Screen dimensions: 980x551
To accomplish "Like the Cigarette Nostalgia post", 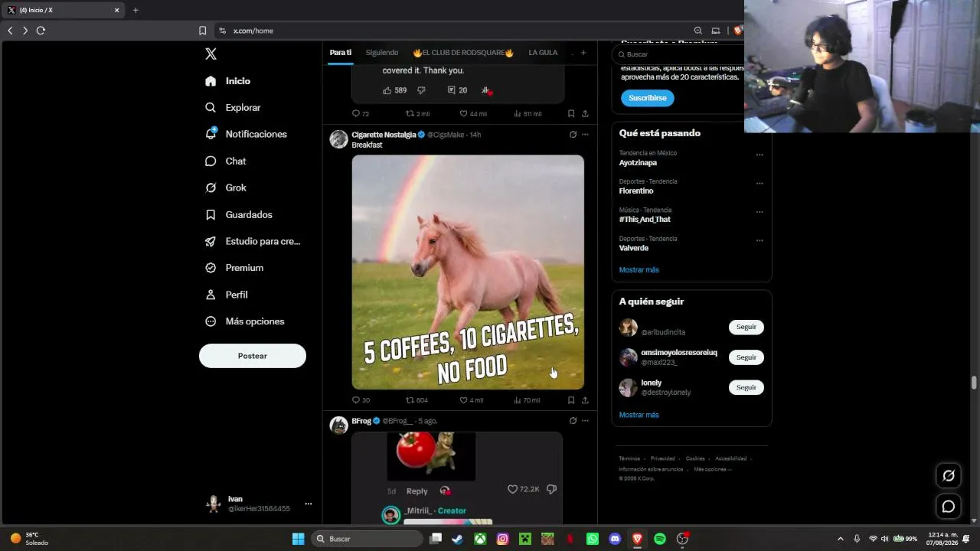I will tap(472, 400).
